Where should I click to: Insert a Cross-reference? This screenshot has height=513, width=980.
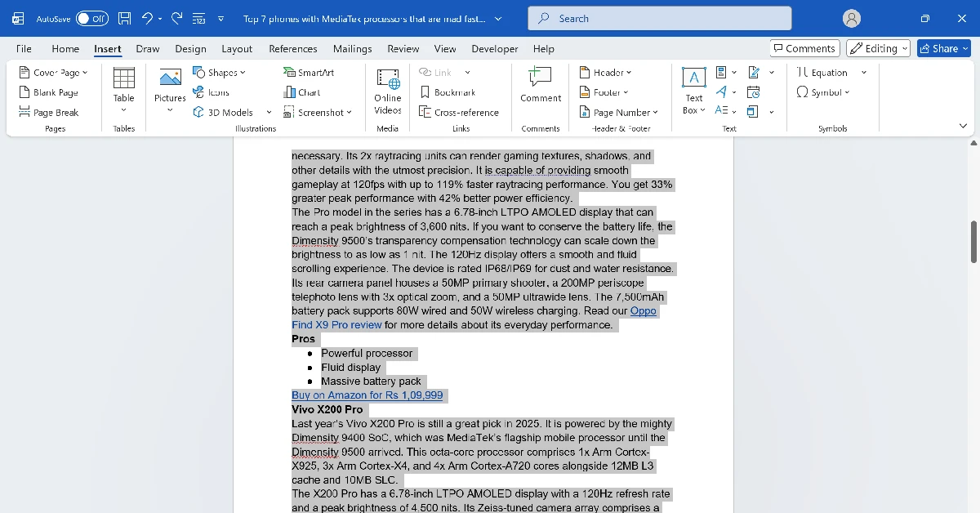pyautogui.click(x=459, y=113)
